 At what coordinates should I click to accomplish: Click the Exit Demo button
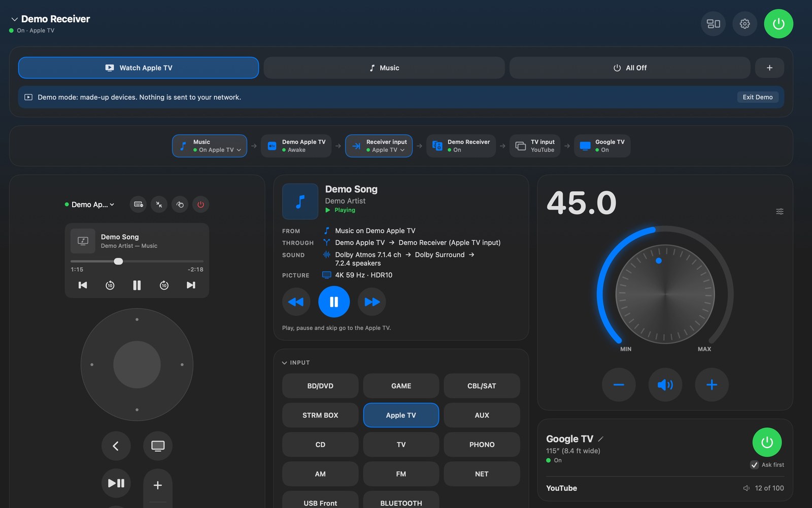[758, 97]
